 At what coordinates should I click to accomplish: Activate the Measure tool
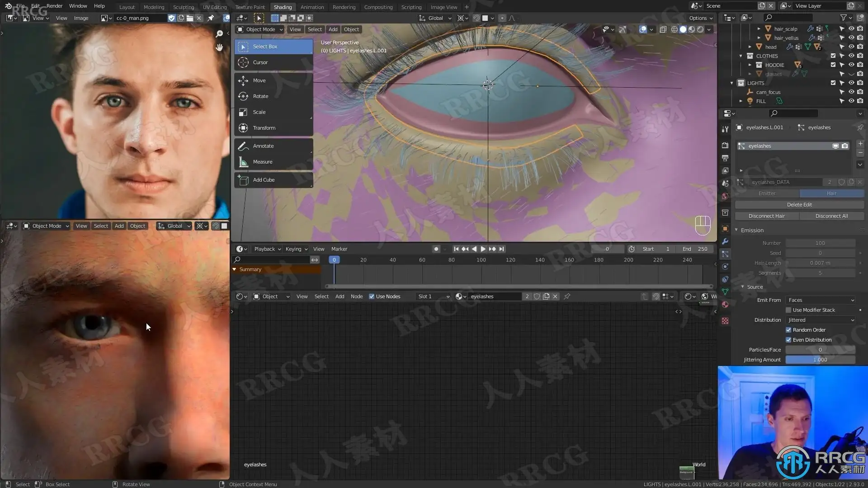coord(274,162)
